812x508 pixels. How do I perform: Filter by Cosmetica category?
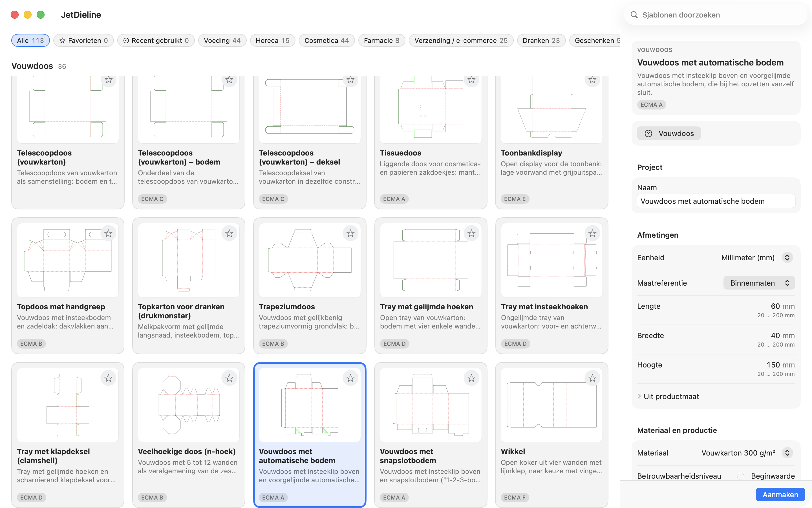326,40
